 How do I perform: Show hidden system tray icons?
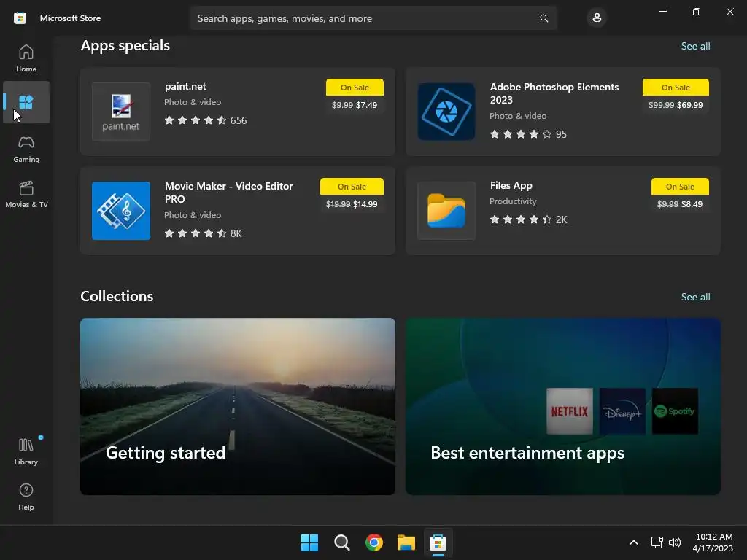[634, 542]
